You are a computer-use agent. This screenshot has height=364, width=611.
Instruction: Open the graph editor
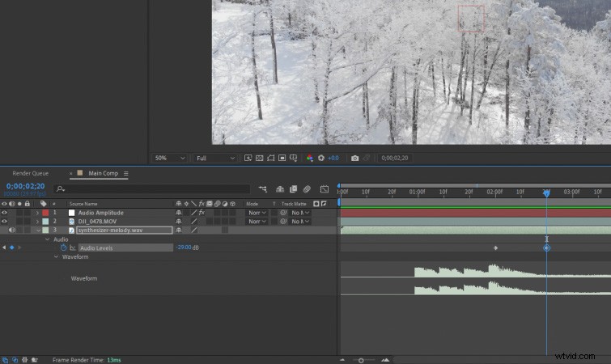tap(325, 189)
